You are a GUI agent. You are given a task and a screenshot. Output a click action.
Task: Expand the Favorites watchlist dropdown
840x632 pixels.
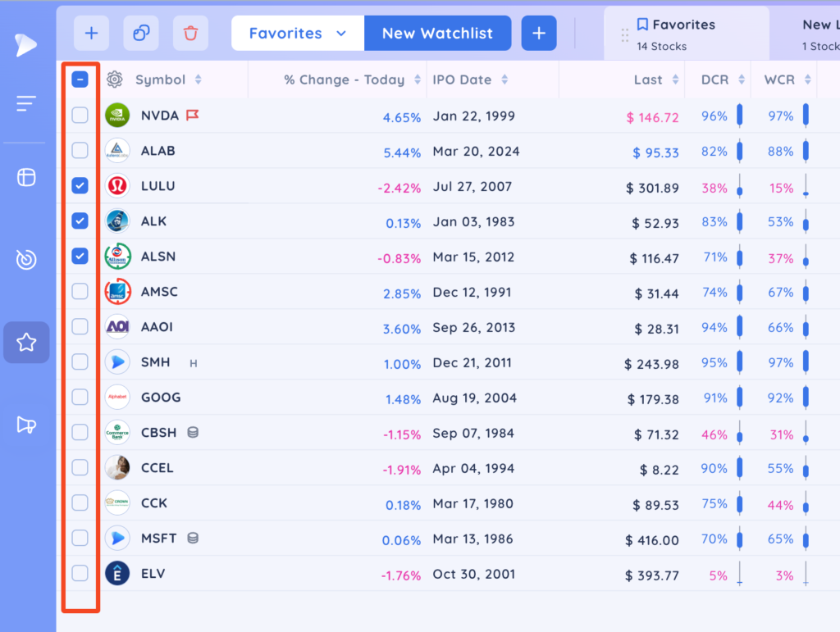298,33
